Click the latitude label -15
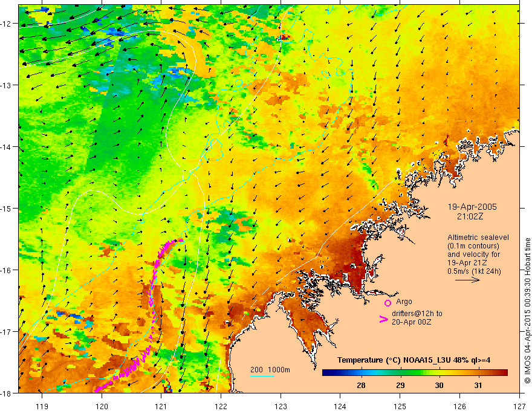The width and height of the screenshot is (532, 411). click(7, 209)
